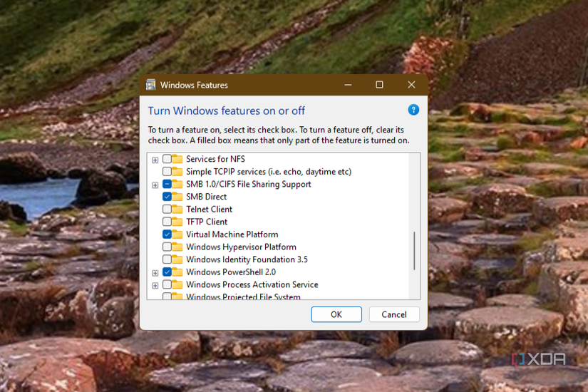Select the Windows Hypervisor Platform label
Viewport: 588px width, 392px height.
(x=241, y=247)
